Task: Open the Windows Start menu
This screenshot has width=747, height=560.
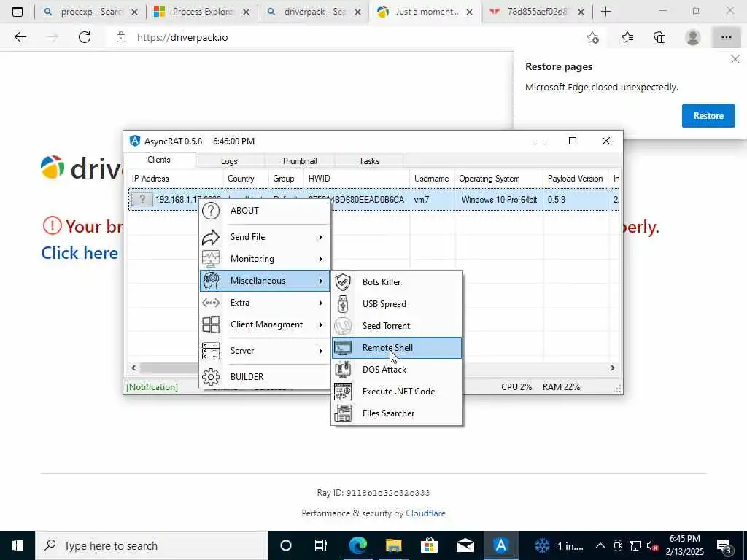Action: 18,545
